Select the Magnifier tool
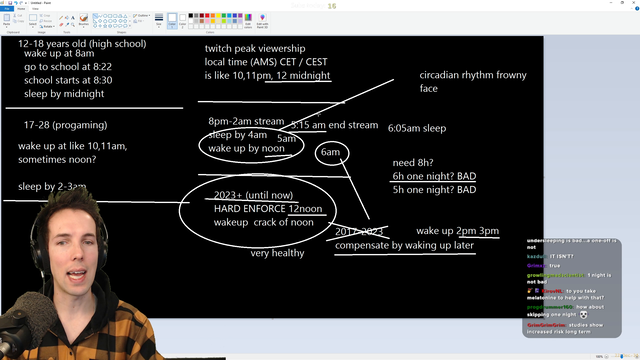Viewport: 640px width, 360px height. pos(73,25)
